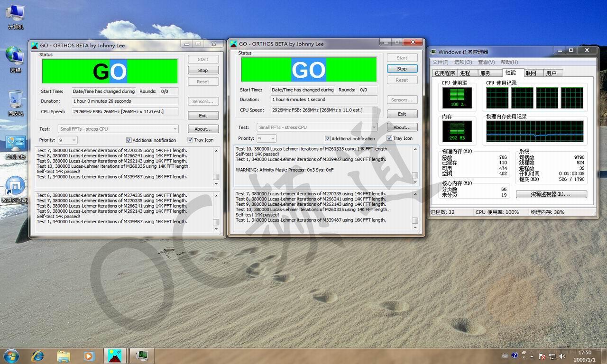
Task: Open Priority dropdown in right ORTHOS window
Action: [267, 138]
